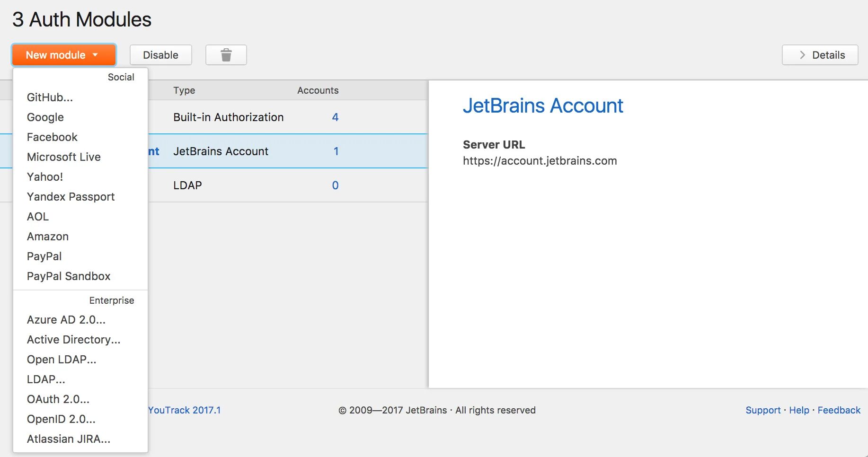
Task: Disable the selected auth module
Action: point(160,55)
